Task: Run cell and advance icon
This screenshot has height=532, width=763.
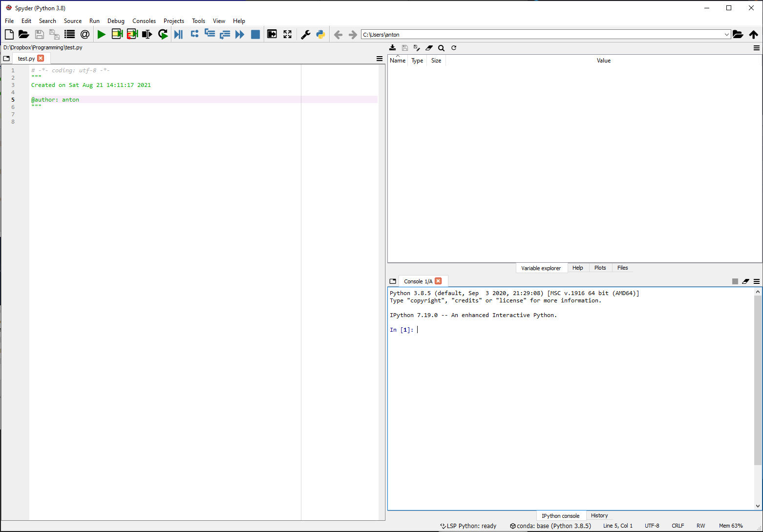Action: point(132,34)
